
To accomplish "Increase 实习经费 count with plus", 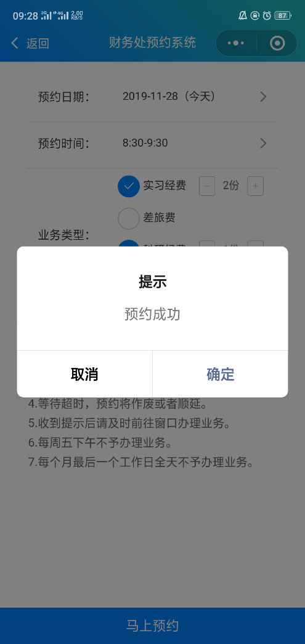I will click(255, 187).
